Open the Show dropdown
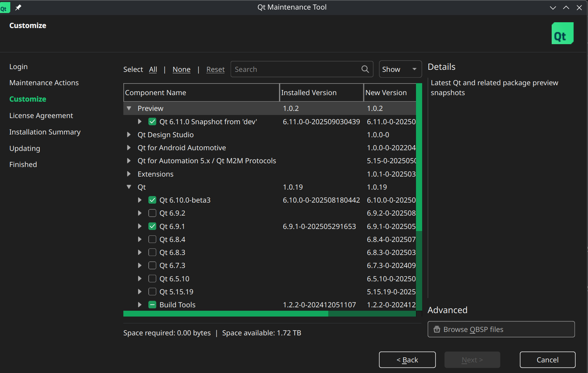 (x=400, y=69)
